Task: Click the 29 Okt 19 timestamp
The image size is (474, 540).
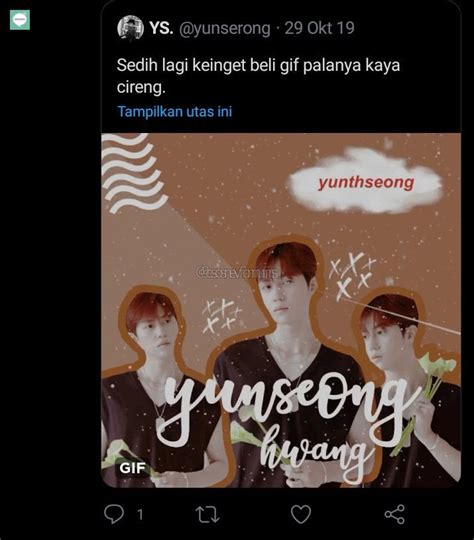Action: [319, 28]
